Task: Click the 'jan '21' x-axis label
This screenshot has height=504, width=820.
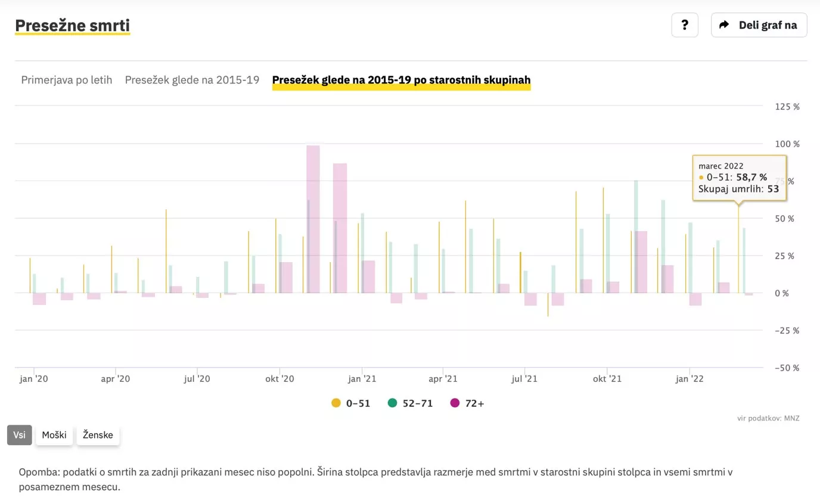Action: tap(362, 379)
